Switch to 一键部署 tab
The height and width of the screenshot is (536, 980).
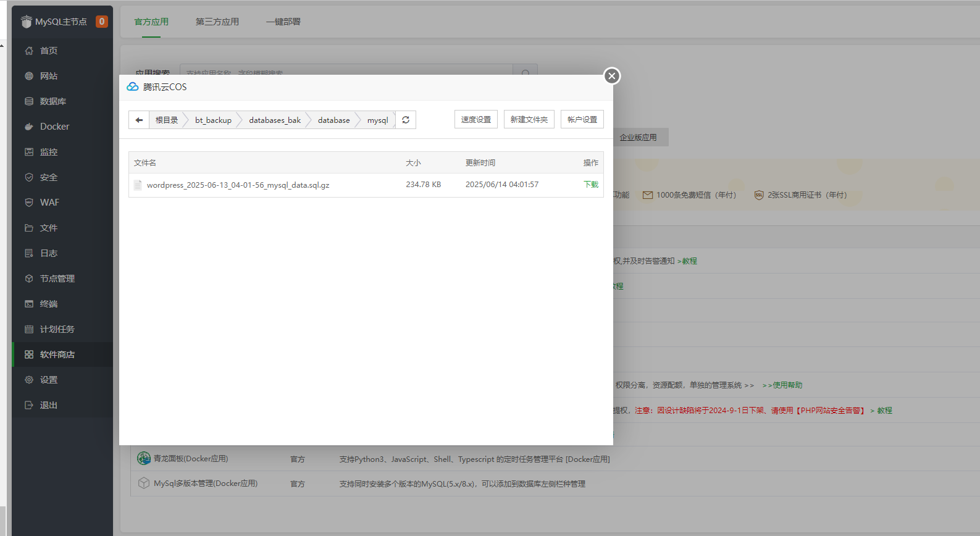pyautogui.click(x=283, y=22)
